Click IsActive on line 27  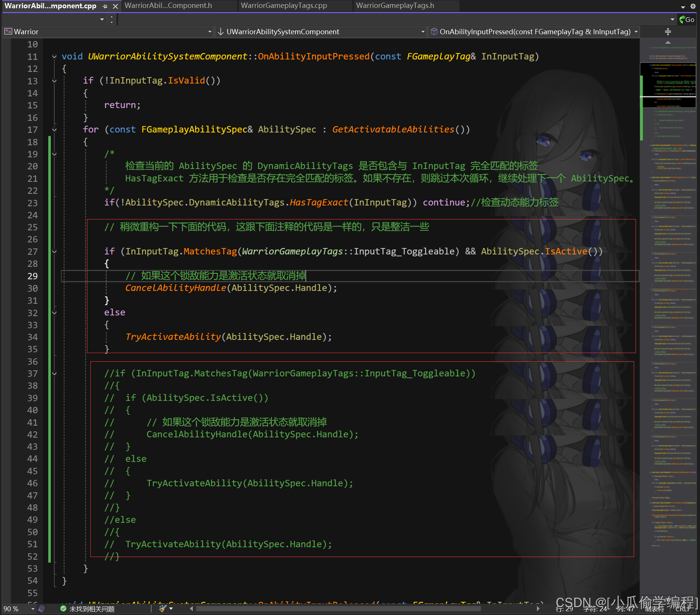tap(566, 252)
